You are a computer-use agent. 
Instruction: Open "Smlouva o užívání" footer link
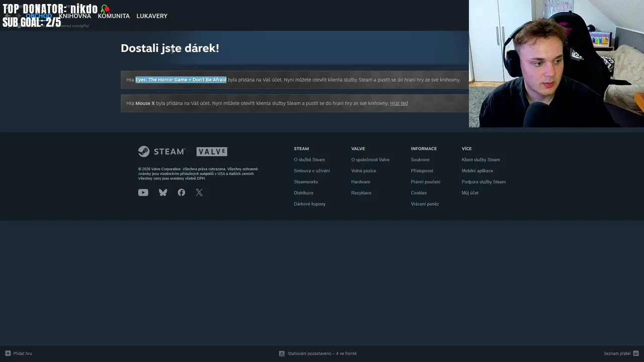[312, 171]
